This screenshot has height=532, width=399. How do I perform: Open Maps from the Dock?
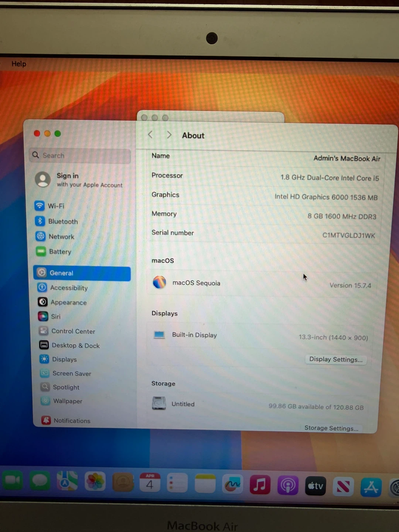pyautogui.click(x=67, y=481)
